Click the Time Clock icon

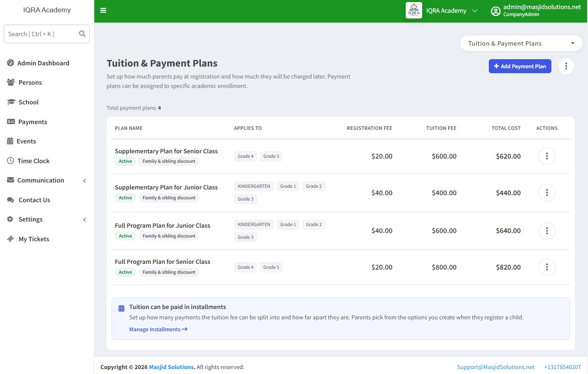coord(11,161)
